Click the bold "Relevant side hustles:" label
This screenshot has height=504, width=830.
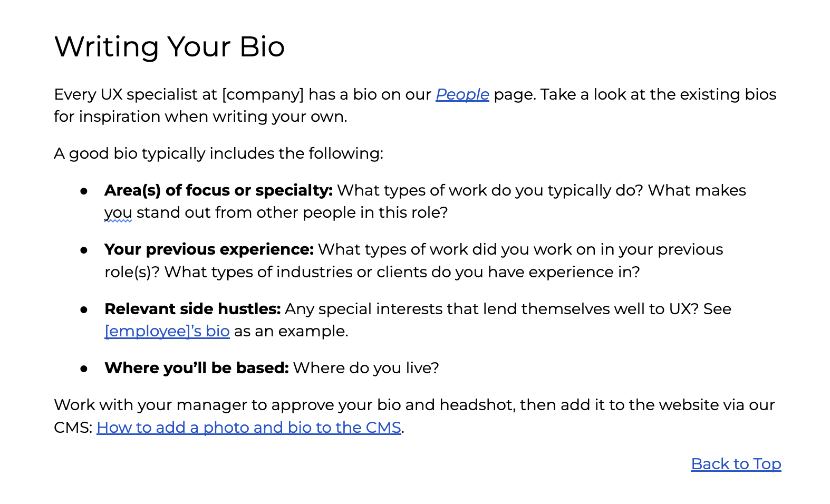coord(192,309)
